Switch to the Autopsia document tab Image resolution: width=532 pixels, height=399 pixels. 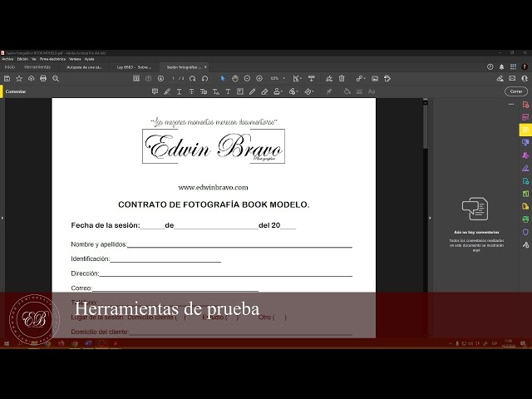(84, 67)
